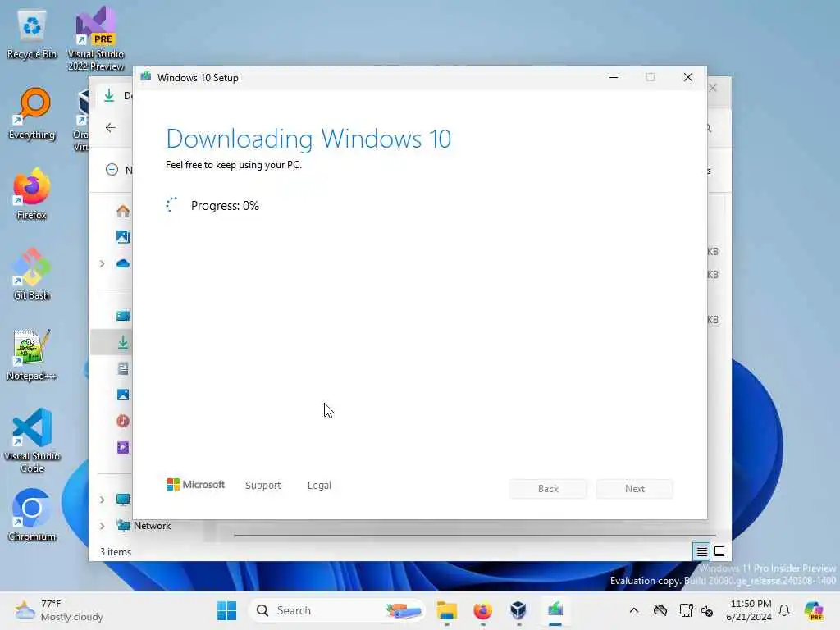
Task: Click the OneDrive cloud tray icon
Action: (x=660, y=610)
